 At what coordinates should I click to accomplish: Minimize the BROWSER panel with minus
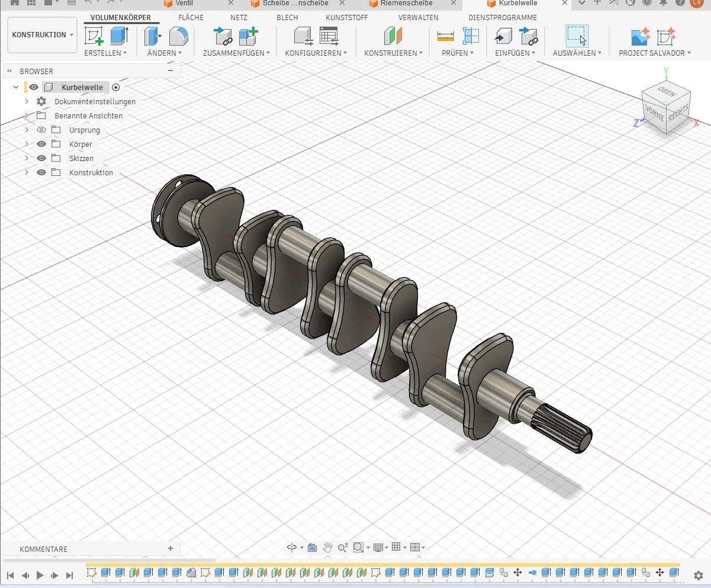(x=170, y=70)
